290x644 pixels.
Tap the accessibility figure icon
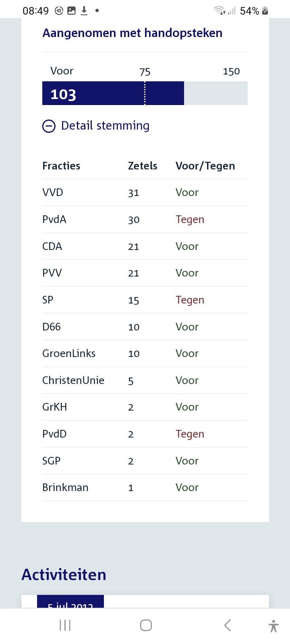point(273,626)
